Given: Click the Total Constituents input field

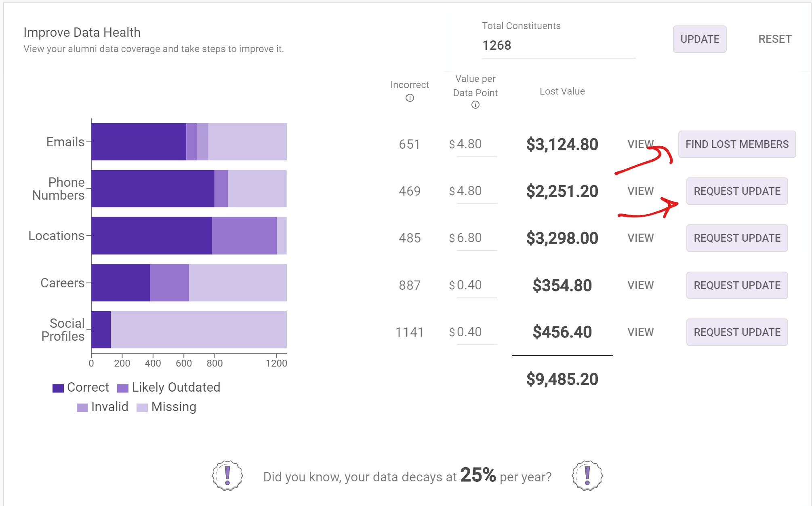Looking at the screenshot, I should [558, 45].
